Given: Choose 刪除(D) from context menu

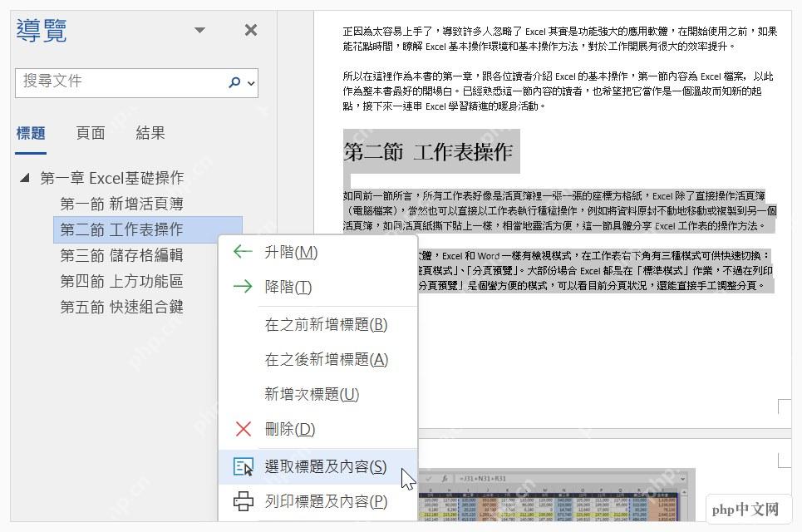Looking at the screenshot, I should coord(317,429).
